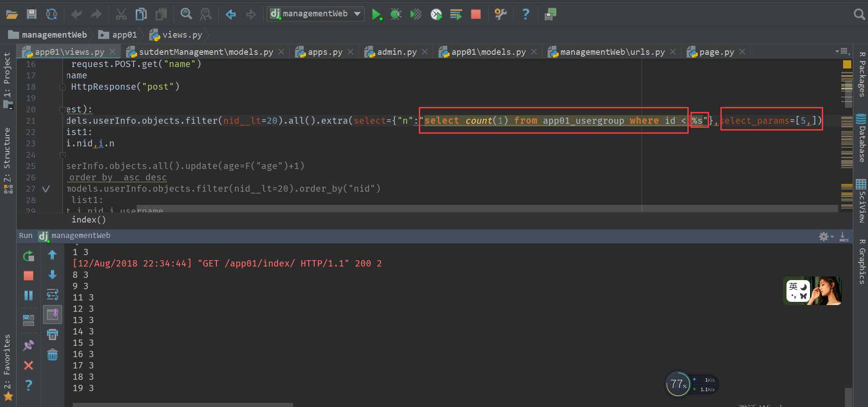Toggle the Database side panel
This screenshot has width=868, height=407.
pos(862,138)
